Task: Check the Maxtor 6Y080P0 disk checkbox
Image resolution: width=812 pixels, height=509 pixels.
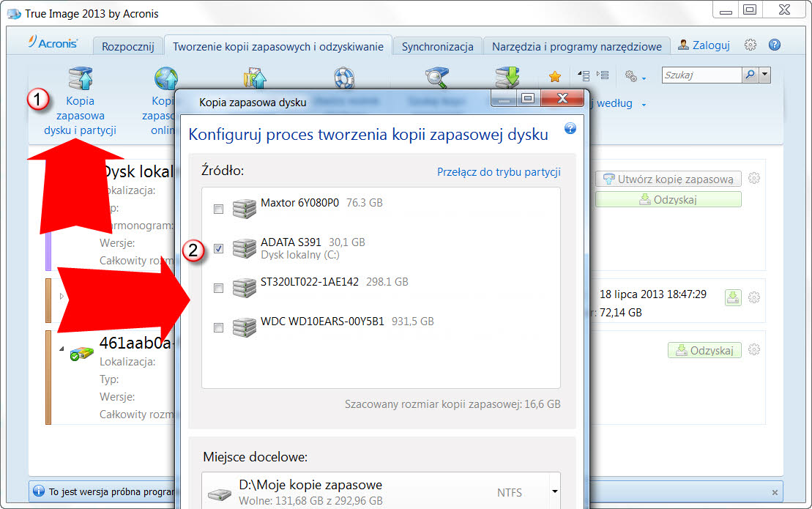Action: (218, 209)
